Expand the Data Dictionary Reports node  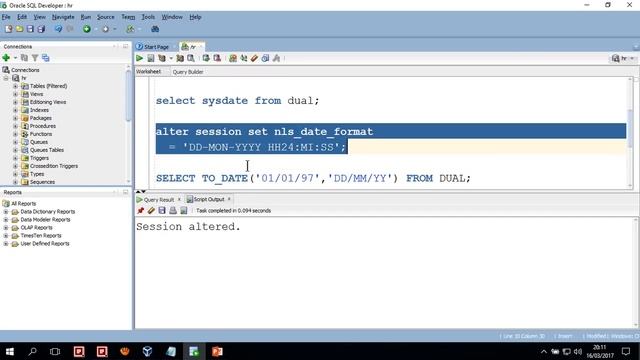tap(6, 211)
